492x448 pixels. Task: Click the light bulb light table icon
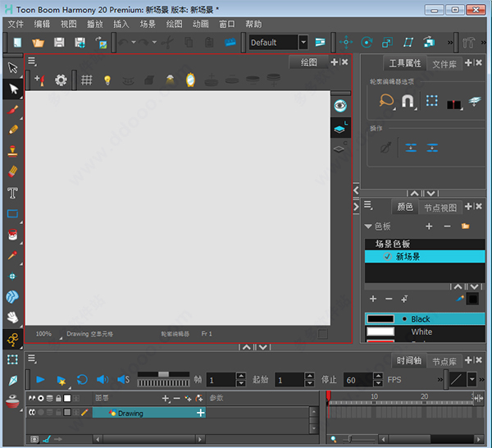(107, 80)
